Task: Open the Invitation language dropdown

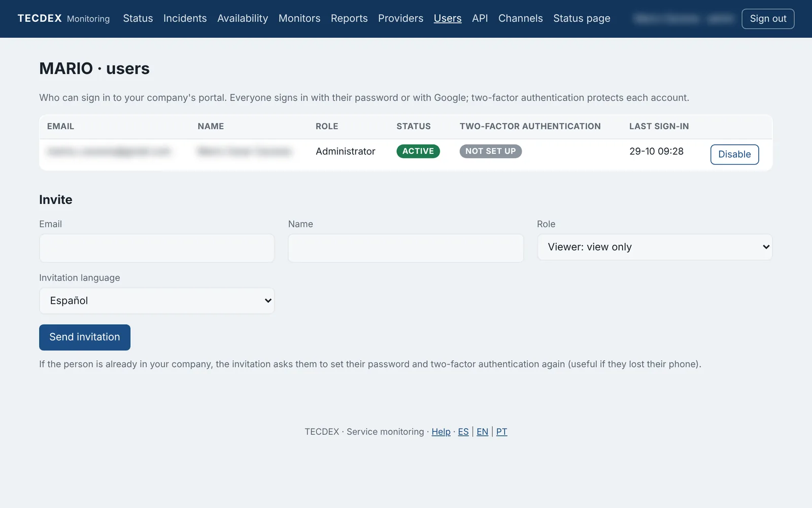Action: pyautogui.click(x=157, y=301)
